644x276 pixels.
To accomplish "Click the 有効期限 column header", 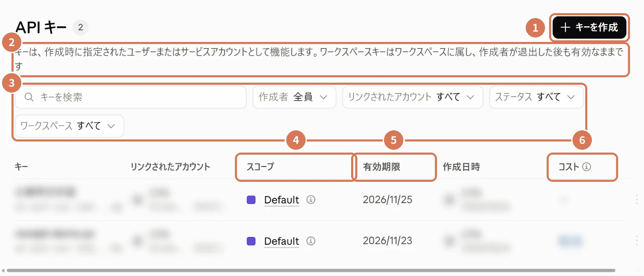I will click(382, 167).
